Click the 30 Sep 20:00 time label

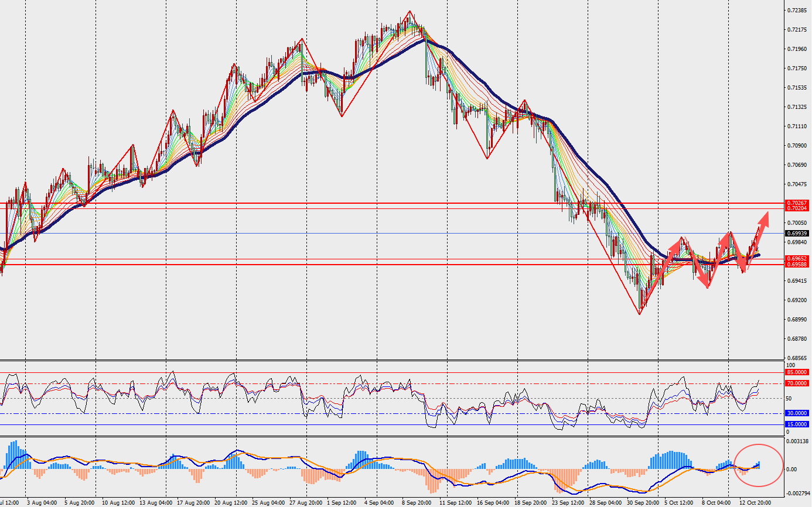pos(643,502)
